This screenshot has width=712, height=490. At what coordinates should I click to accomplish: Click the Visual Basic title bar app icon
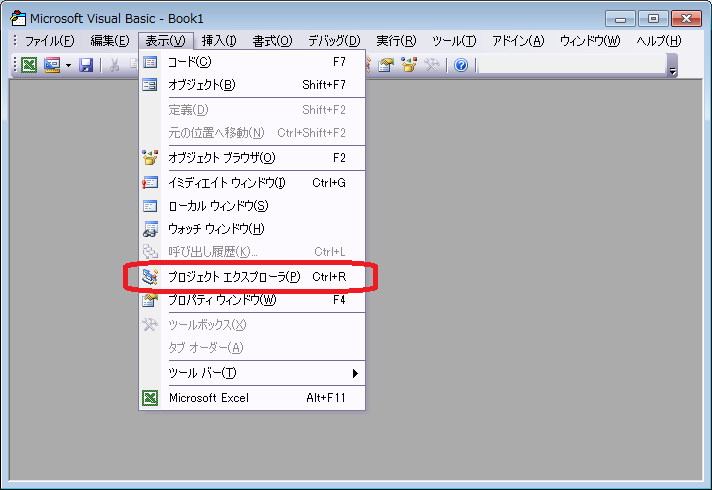coord(18,18)
